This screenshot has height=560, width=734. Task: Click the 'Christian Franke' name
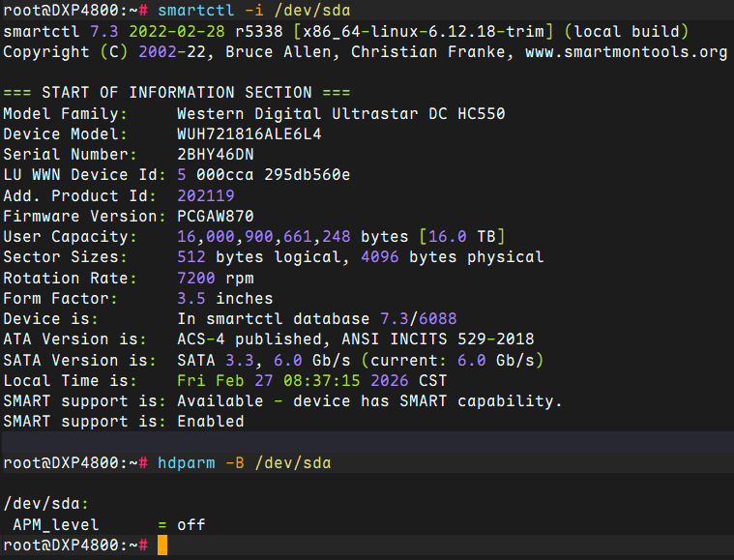point(427,52)
